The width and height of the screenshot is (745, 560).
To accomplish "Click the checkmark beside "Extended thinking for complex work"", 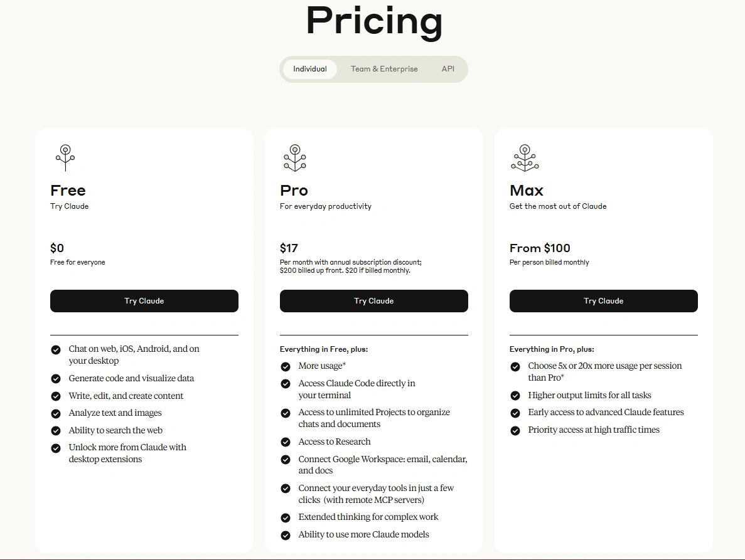I will click(x=284, y=517).
